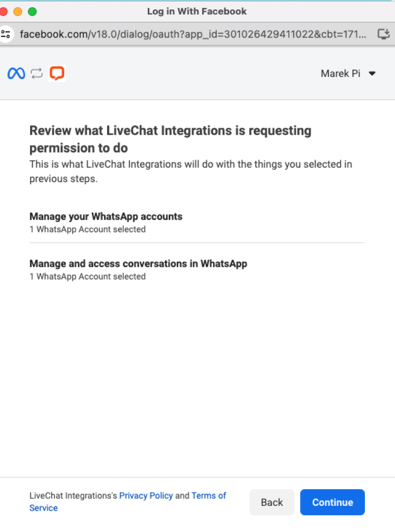Screen dimensions: 395x532
Task: Open the Terms of Service link
Action: click(127, 502)
